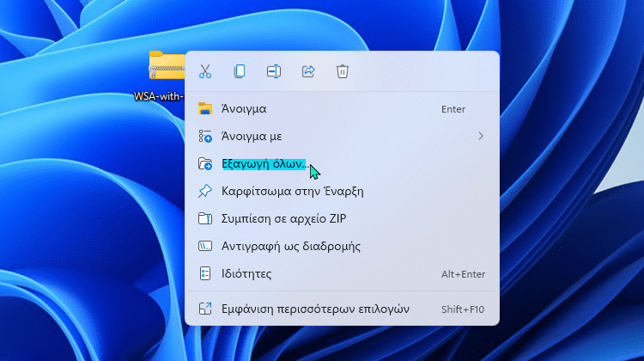Expand the Άνοιγμα με submenu arrow
Viewport: 644px width, 361px height.
coord(481,136)
